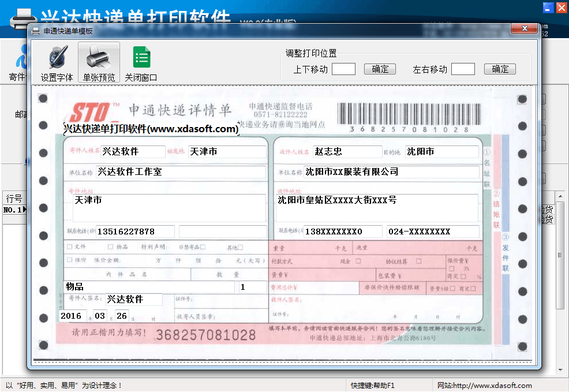Select recipient landline field 024-XXXXXXXX

tap(432, 232)
